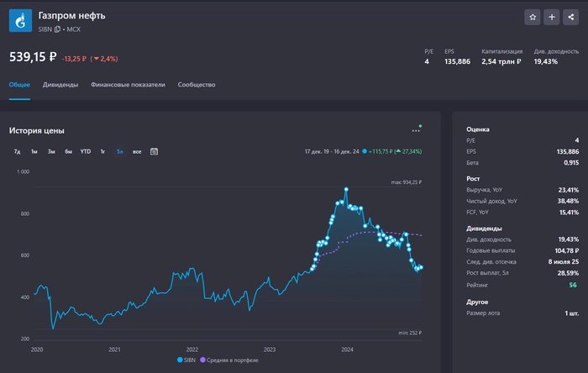Open the three-dots chart options menu
The width and height of the screenshot is (588, 373).
416,130
